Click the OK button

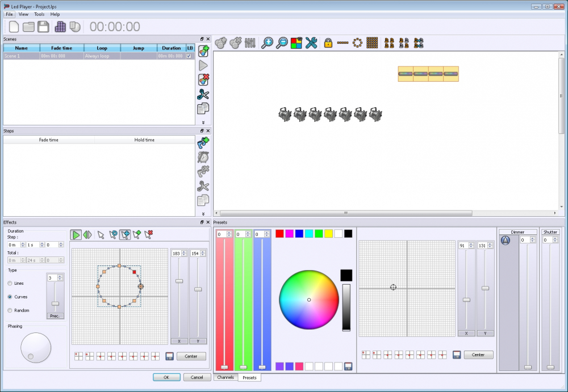tap(166, 377)
